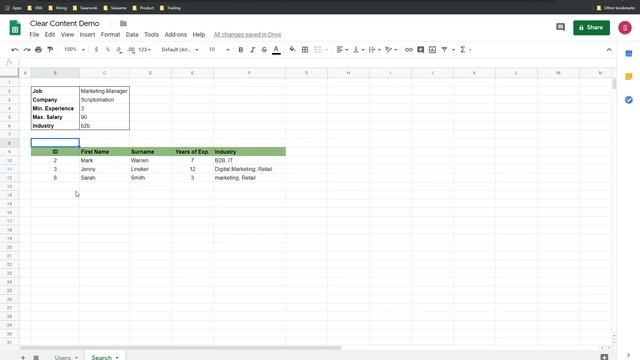Viewport: 640px width, 360px height.
Task: Click the green Share button
Action: pos(591,27)
